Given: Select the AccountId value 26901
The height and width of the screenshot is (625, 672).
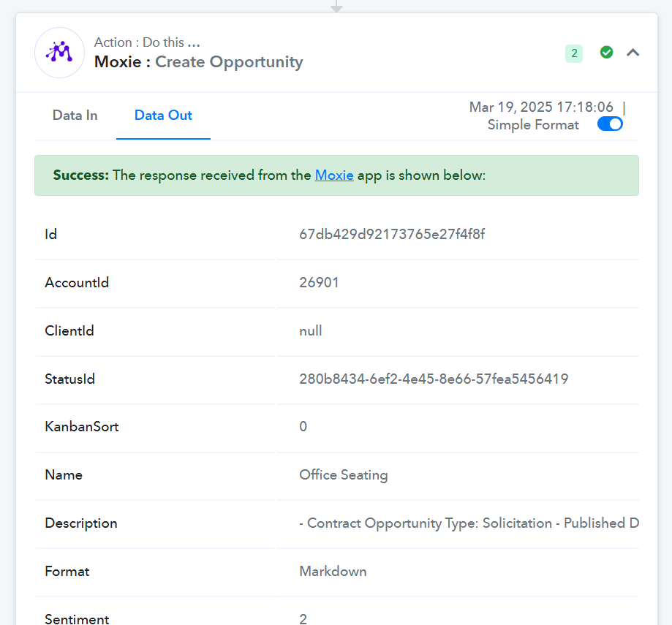Looking at the screenshot, I should 320,283.
